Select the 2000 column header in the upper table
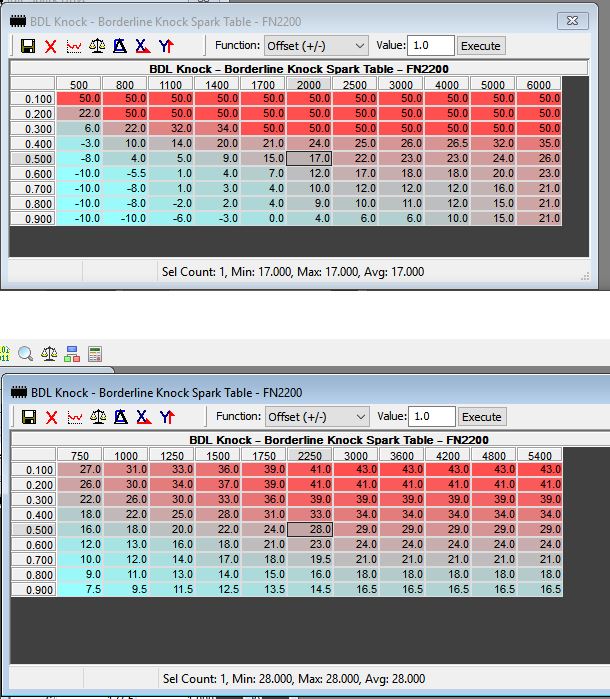 (x=307, y=85)
